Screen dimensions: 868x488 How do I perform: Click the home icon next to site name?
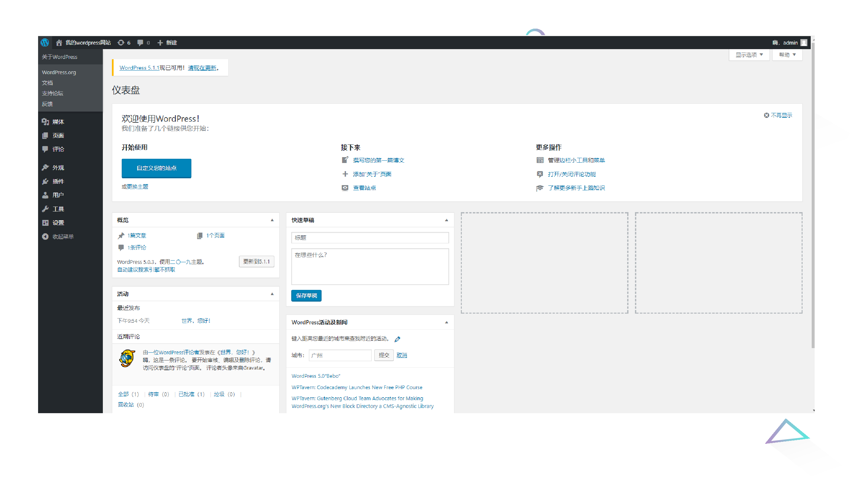(x=59, y=42)
